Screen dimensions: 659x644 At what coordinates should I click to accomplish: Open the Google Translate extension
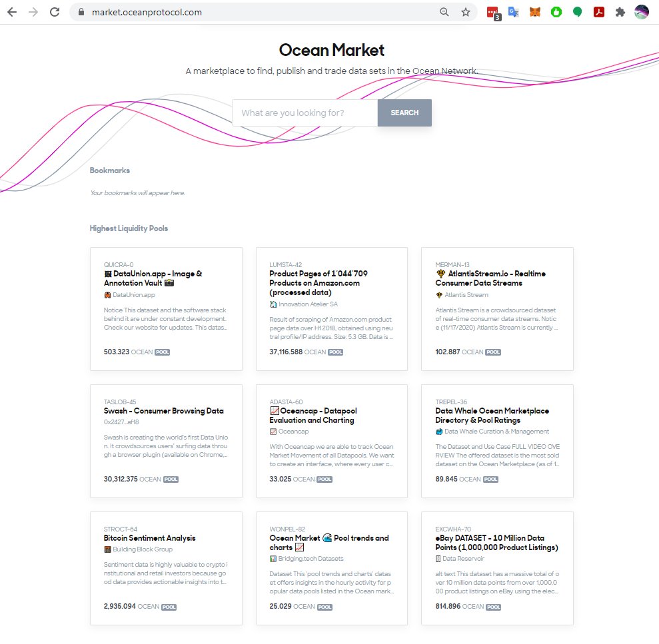click(x=513, y=12)
